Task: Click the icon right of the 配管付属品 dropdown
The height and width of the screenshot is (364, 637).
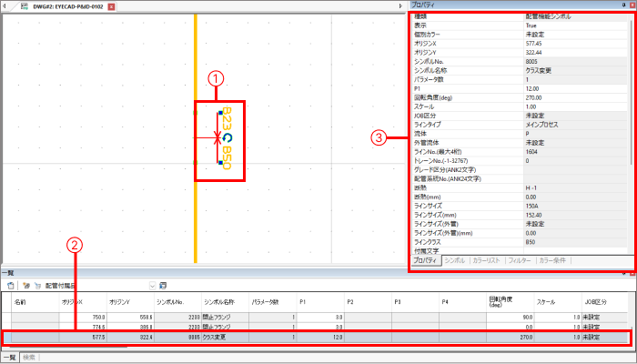Action: (164, 286)
